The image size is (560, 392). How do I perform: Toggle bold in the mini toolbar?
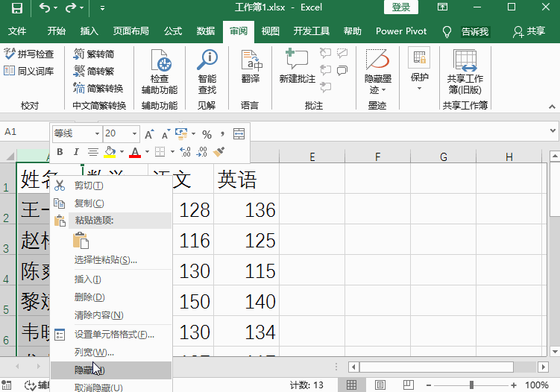(60, 152)
